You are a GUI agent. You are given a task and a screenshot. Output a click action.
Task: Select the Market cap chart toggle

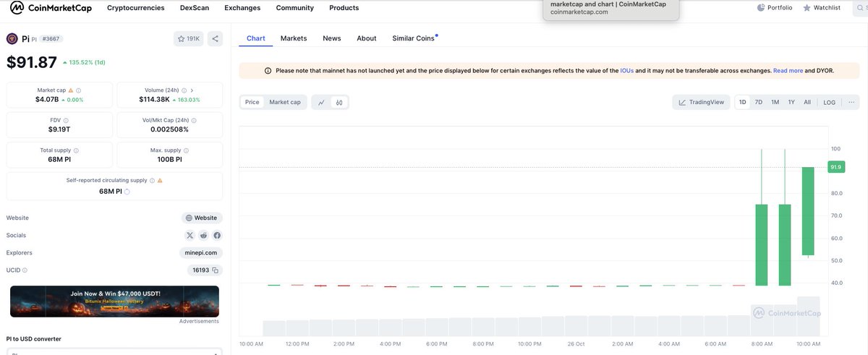285,103
